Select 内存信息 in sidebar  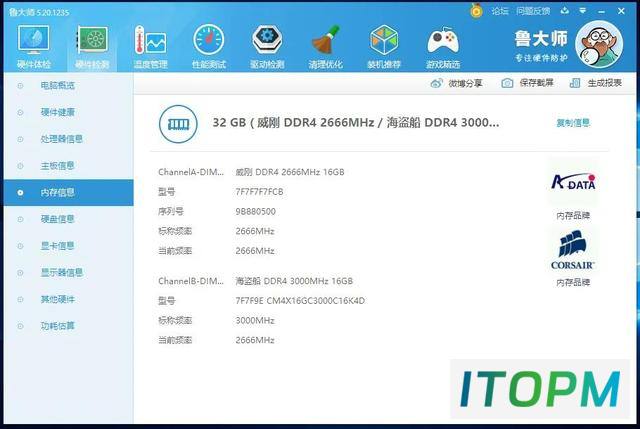69,192
